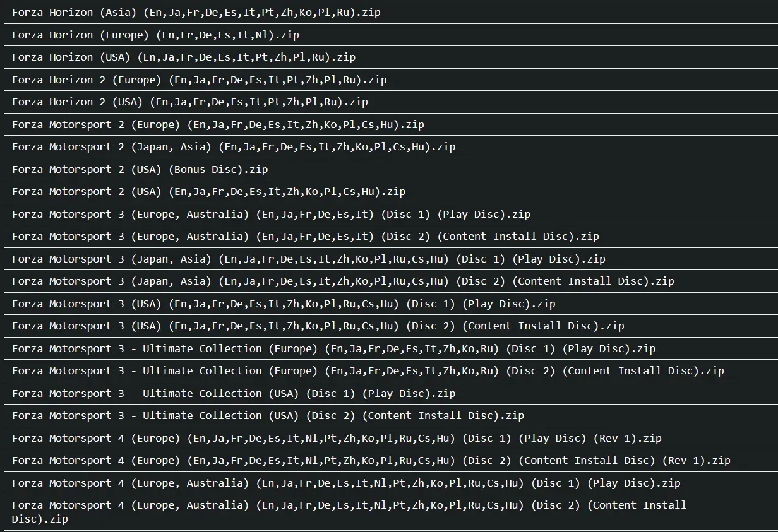Select Forza Motorsport 2 (Japan, Asia) zip
The height and width of the screenshot is (532, 778).
[x=234, y=146]
